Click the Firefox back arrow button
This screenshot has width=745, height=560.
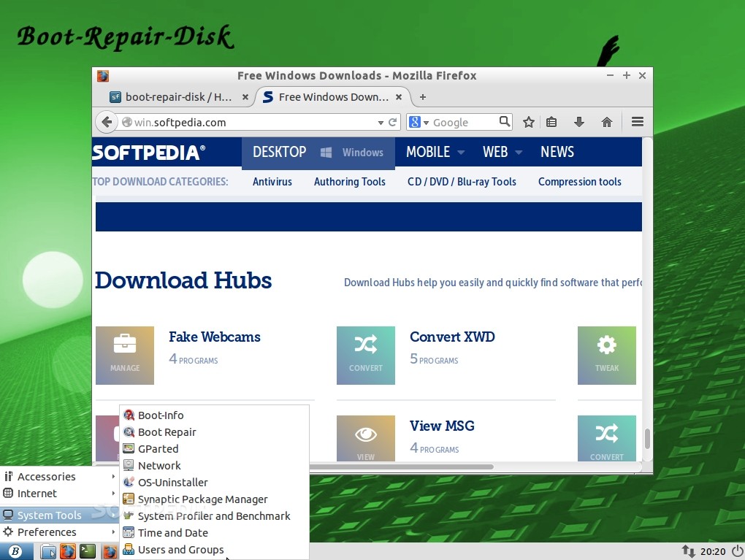click(x=107, y=122)
